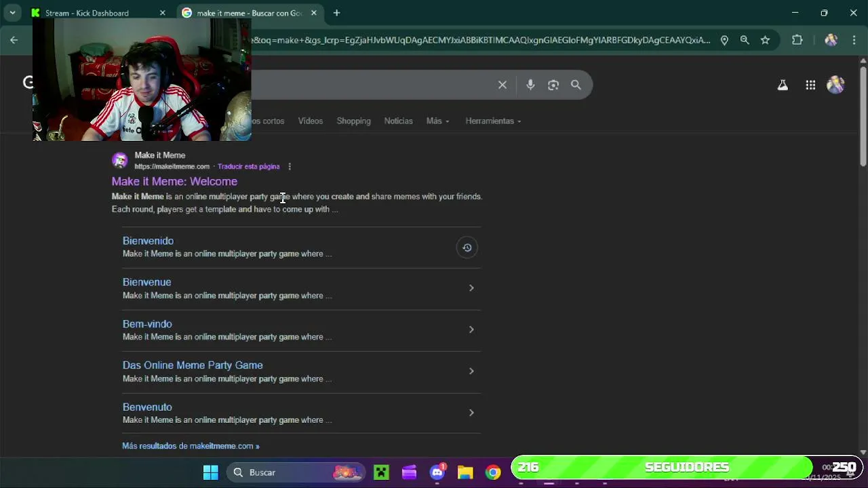Open three-dot options beside Traducir link
The height and width of the screenshot is (488, 868).
[x=290, y=167]
